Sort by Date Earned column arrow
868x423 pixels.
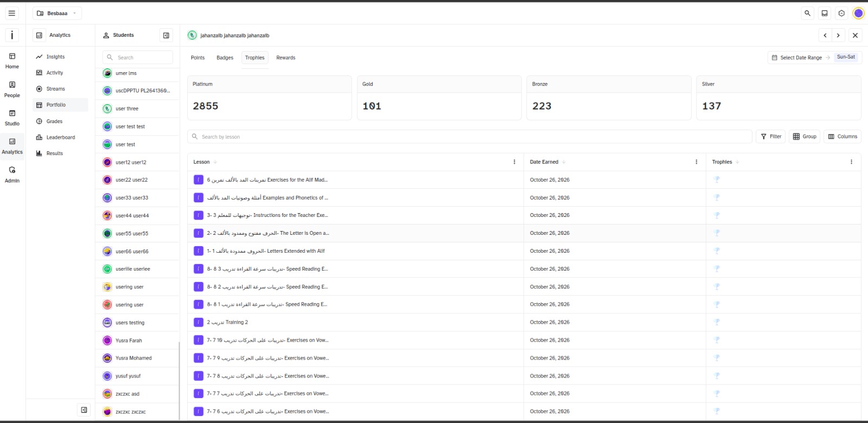point(564,162)
